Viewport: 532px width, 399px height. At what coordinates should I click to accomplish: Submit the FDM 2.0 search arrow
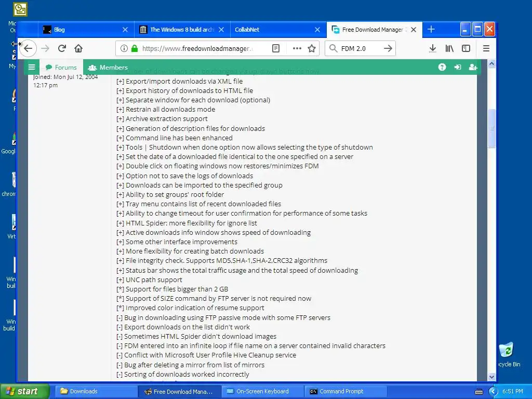pos(388,48)
